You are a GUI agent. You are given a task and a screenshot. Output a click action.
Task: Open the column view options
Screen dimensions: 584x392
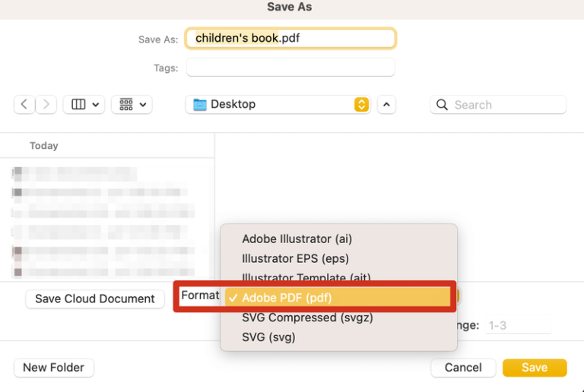pos(85,105)
